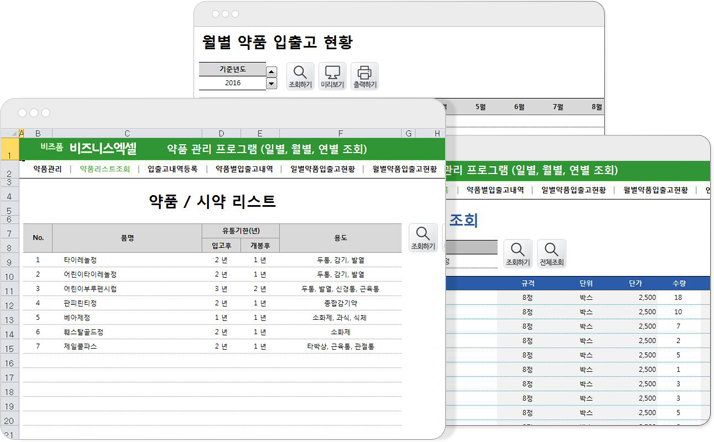
Task: Open 월별약품입출고현황 tab in right window
Action: pyautogui.click(x=656, y=189)
